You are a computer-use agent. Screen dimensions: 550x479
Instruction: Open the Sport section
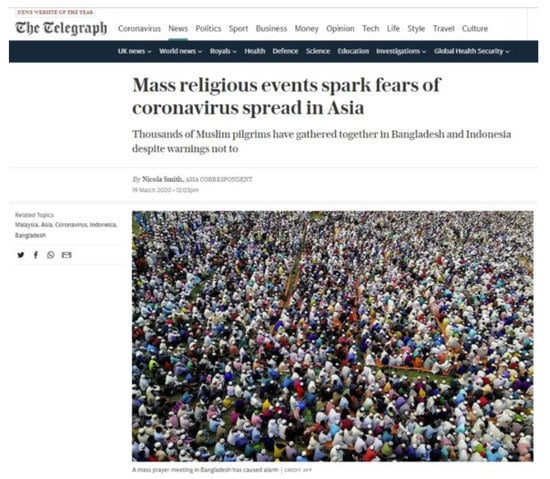(239, 28)
